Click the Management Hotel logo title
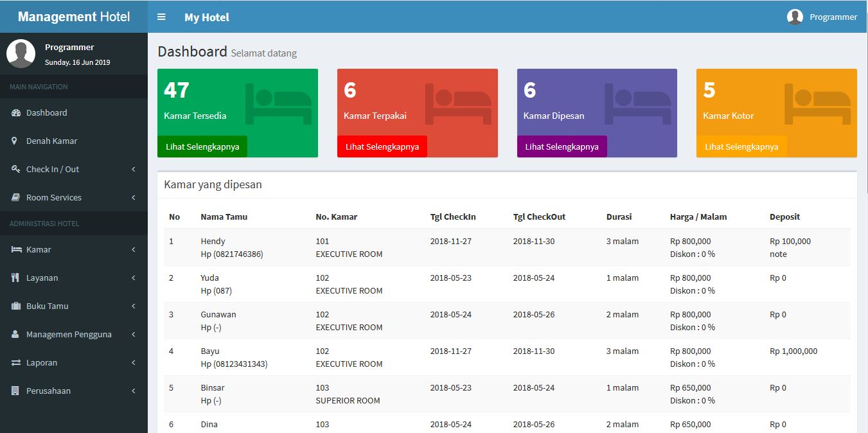This screenshot has height=433, width=868. pyautogui.click(x=74, y=17)
